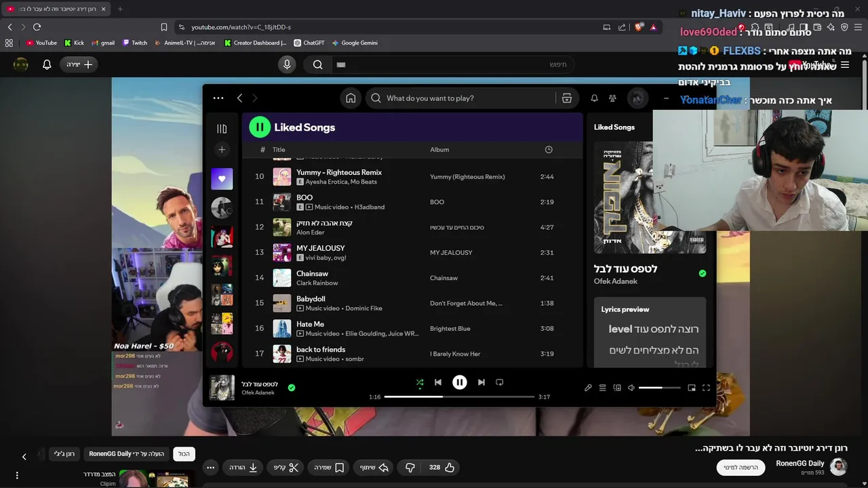Open the Spotify three-dot main menu
The image size is (868, 488).
point(218,98)
